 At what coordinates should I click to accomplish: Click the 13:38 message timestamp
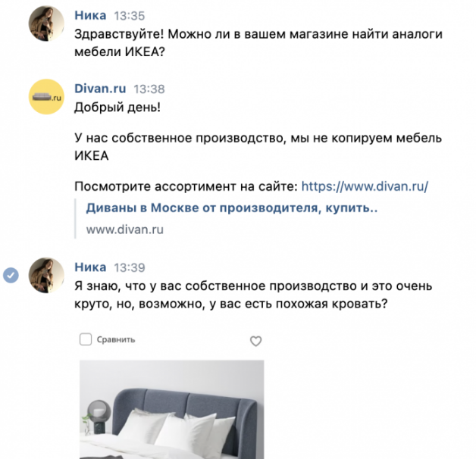pyautogui.click(x=149, y=89)
